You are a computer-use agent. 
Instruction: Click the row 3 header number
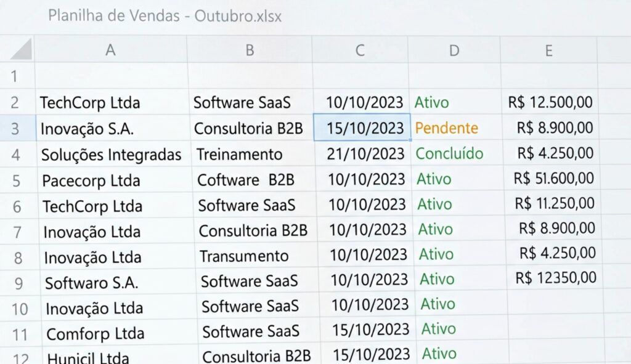[x=16, y=129]
